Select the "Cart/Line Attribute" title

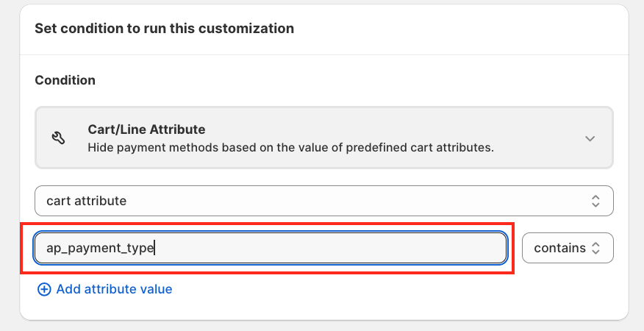click(146, 129)
